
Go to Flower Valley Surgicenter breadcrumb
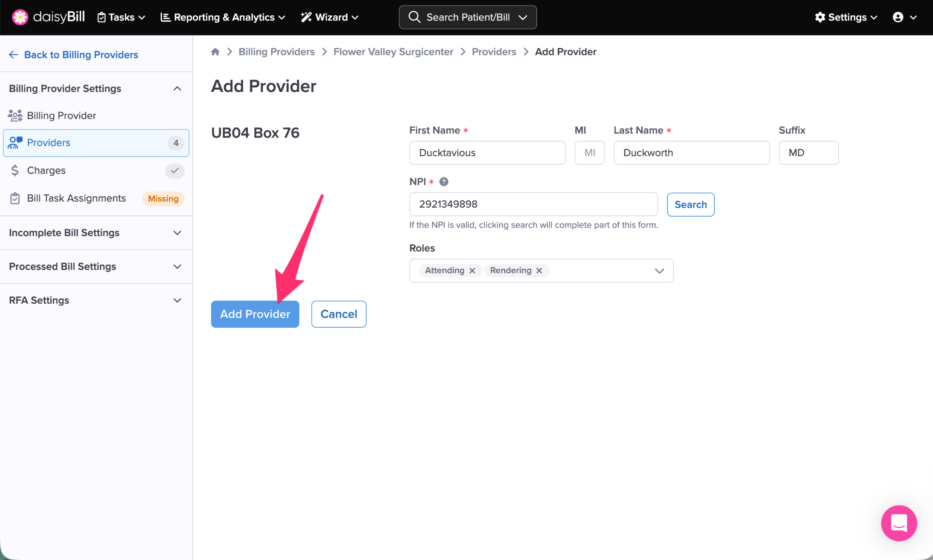(x=393, y=52)
